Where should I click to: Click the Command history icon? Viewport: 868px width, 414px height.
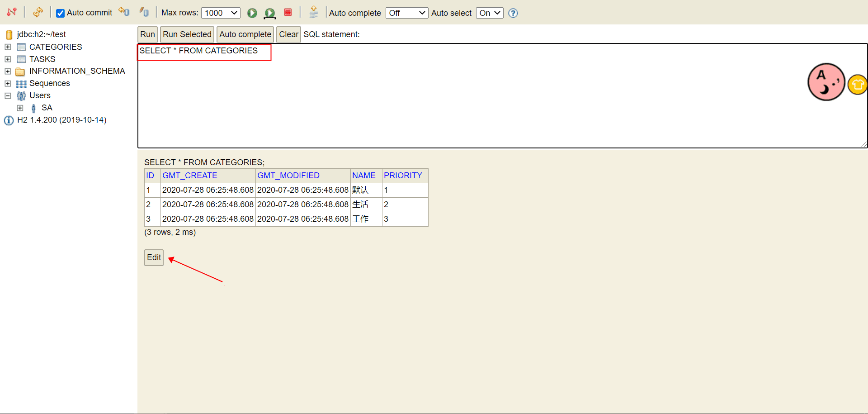[x=314, y=12]
